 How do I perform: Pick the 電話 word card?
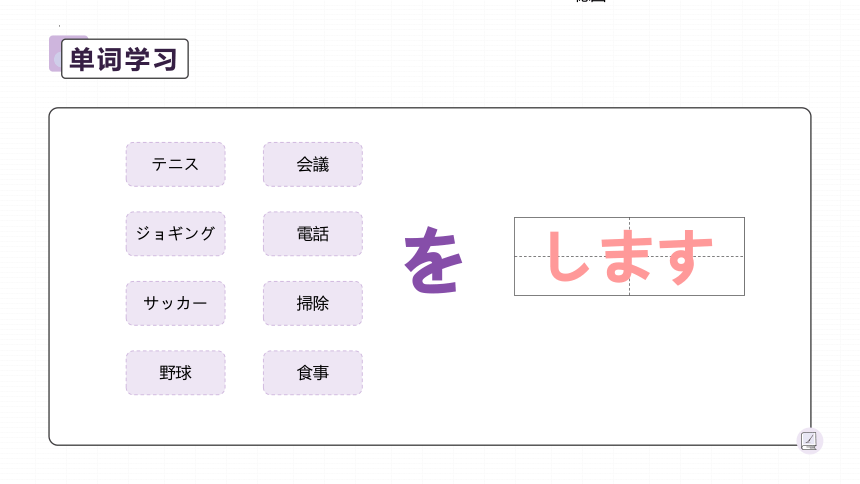(x=313, y=234)
